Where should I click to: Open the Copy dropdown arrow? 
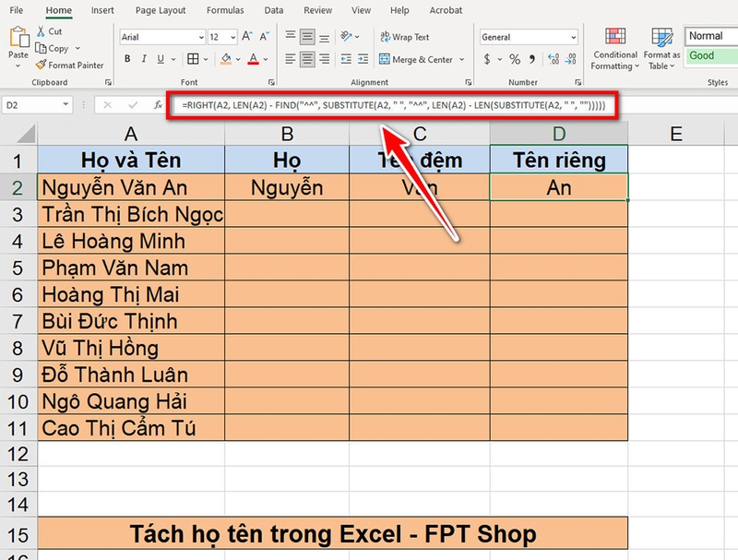pos(77,48)
